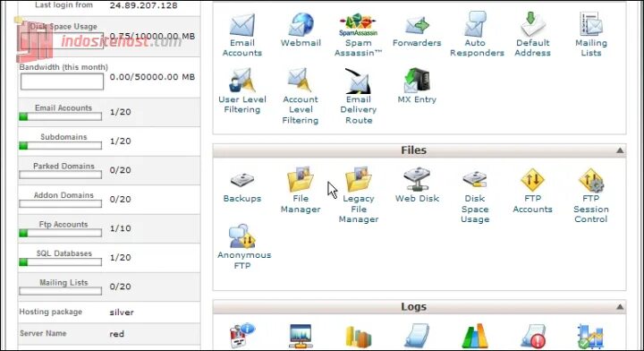The image size is (644, 351).
Task: Click the Logs section header
Action: coord(419,306)
